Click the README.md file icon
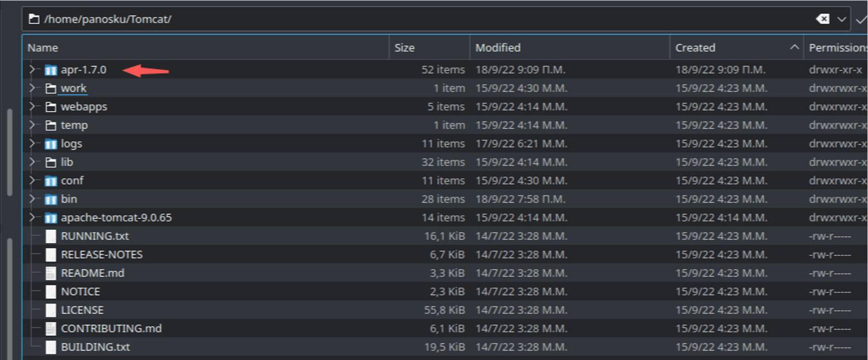868x360 pixels. coord(51,273)
